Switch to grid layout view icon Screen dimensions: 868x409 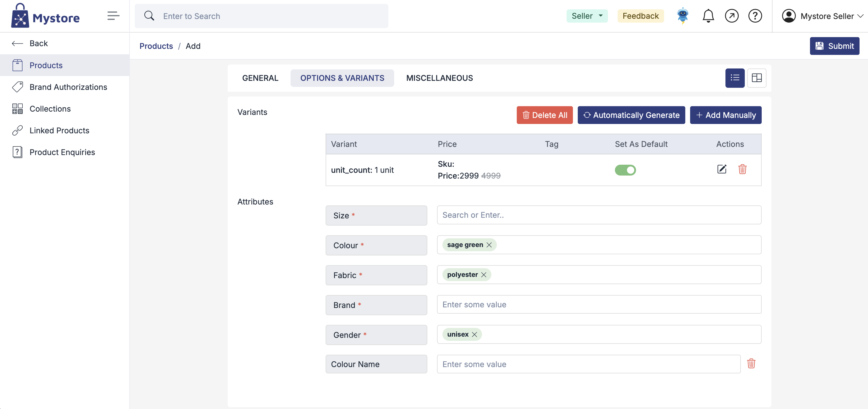click(757, 78)
